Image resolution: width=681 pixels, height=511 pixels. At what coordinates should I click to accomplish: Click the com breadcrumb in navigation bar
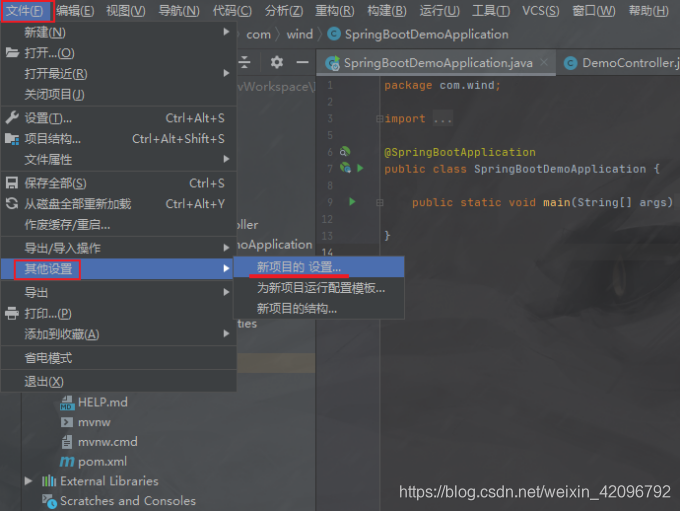258,34
